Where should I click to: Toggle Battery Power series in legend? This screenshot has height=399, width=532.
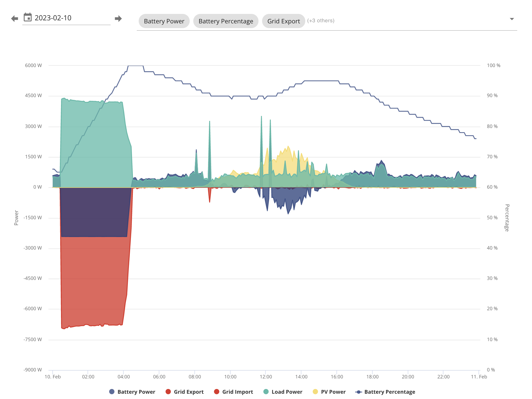pos(132,392)
